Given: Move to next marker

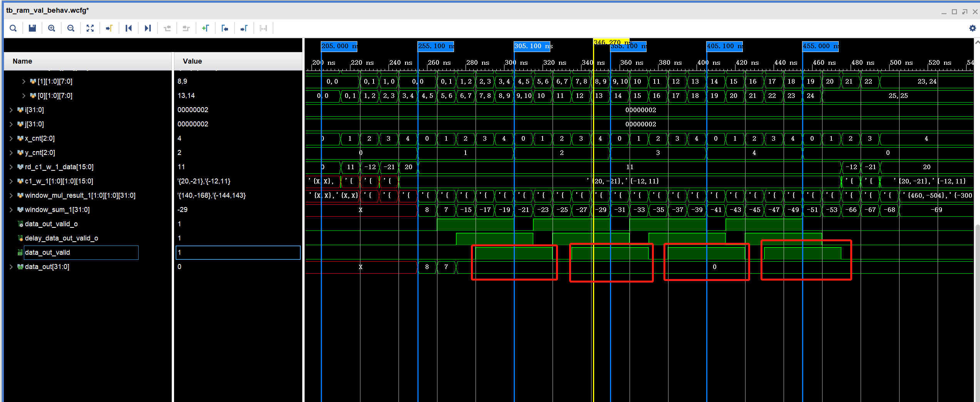Looking at the screenshot, I should (244, 28).
